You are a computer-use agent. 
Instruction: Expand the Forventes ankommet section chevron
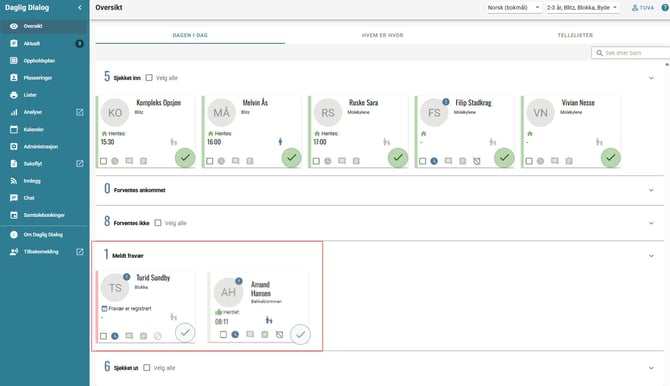coord(651,190)
